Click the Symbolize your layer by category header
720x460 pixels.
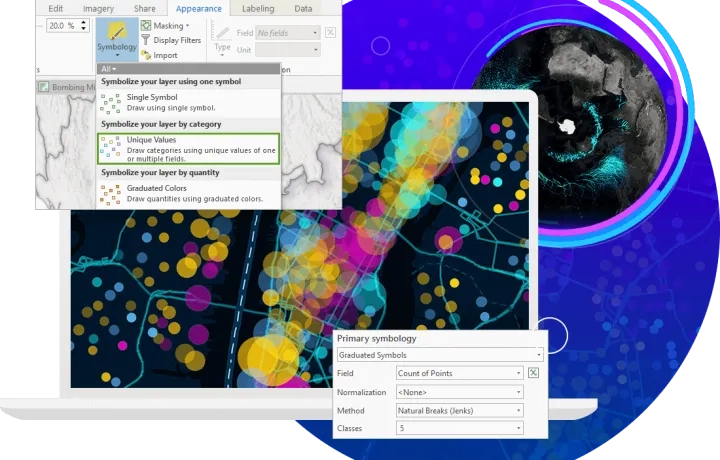161,124
